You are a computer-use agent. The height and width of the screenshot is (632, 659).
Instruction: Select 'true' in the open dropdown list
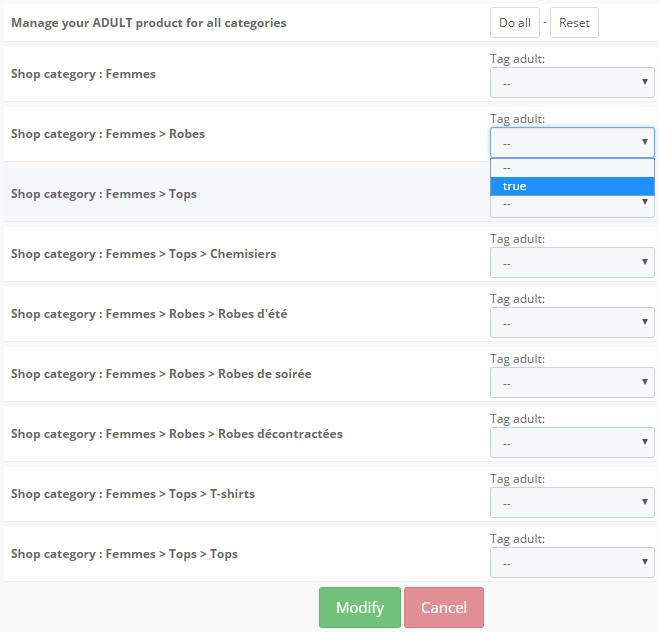[572, 186]
